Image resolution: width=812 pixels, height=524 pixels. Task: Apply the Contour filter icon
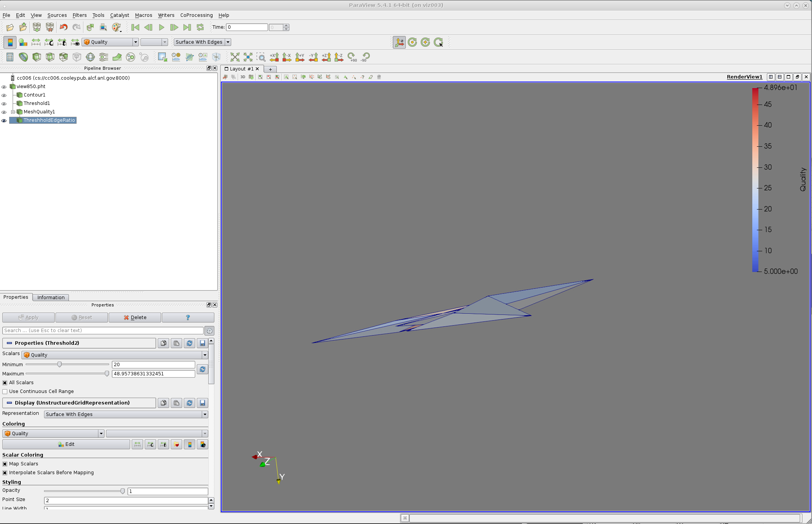point(23,57)
